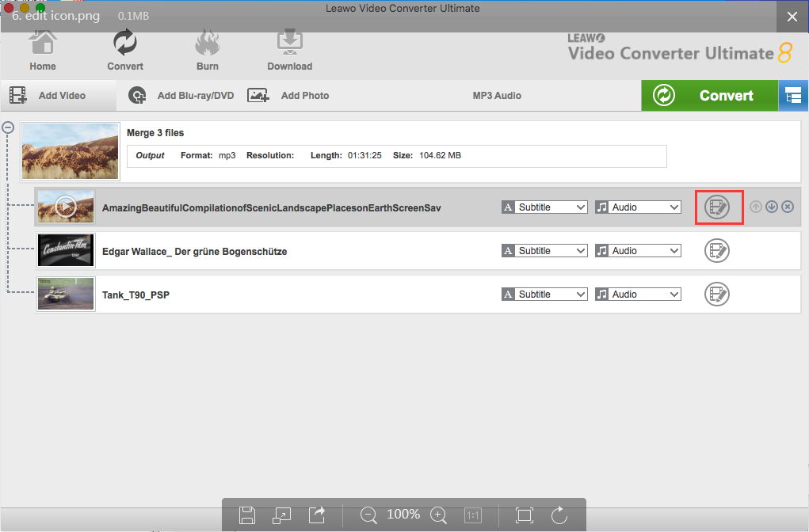Select the merged output landscape thumbnail
809x532 pixels.
coord(71,151)
